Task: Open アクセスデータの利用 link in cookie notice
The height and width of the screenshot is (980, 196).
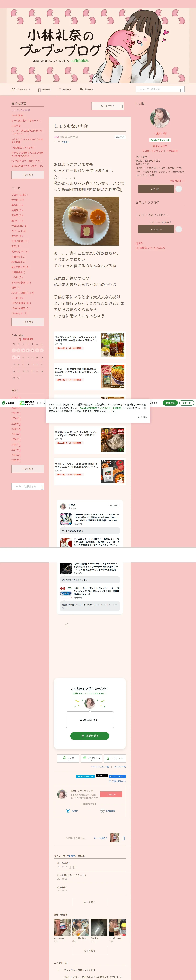Action: 110,408
